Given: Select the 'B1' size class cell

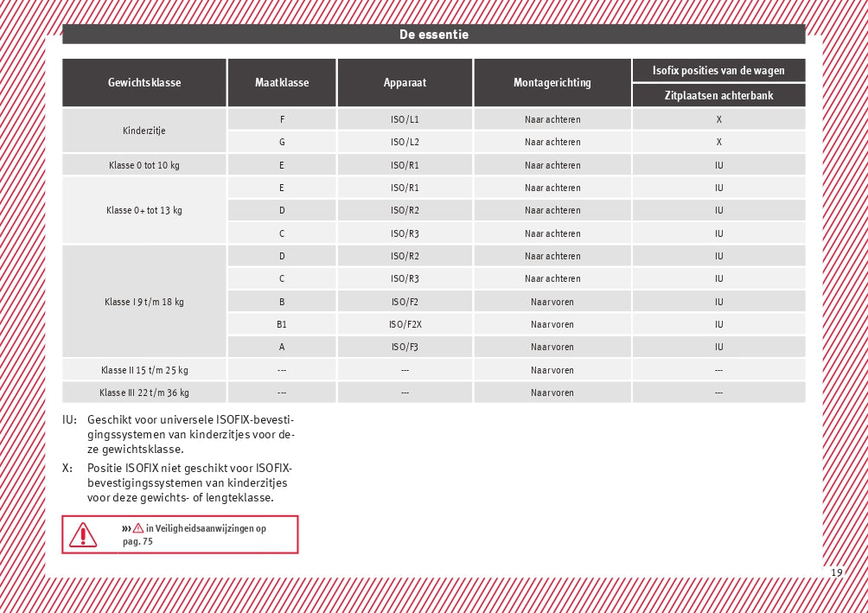Looking at the screenshot, I should click(x=282, y=324).
